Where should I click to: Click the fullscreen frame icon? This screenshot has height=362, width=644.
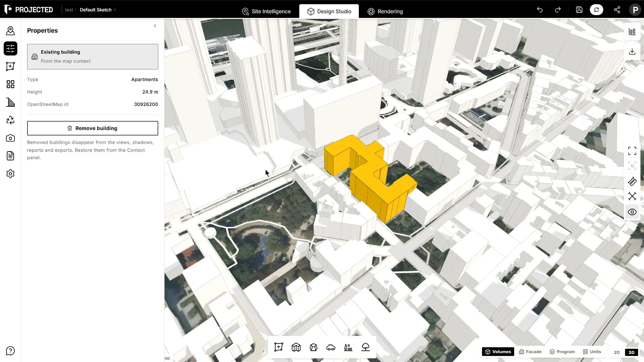[632, 151]
